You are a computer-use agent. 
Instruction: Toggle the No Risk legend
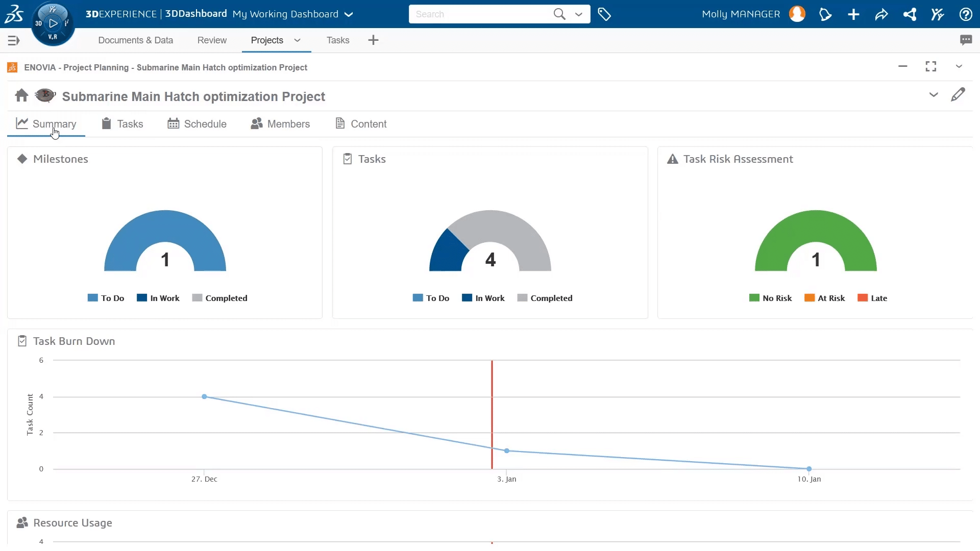770,298
